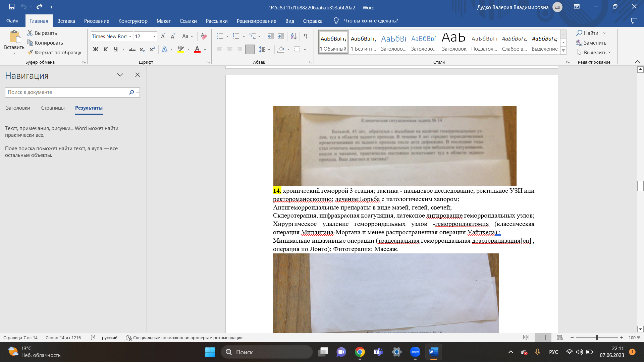Image resolution: width=644 pixels, height=362 pixels.
Task: Save the document with the floppy disk icon
Action: (x=12, y=7)
